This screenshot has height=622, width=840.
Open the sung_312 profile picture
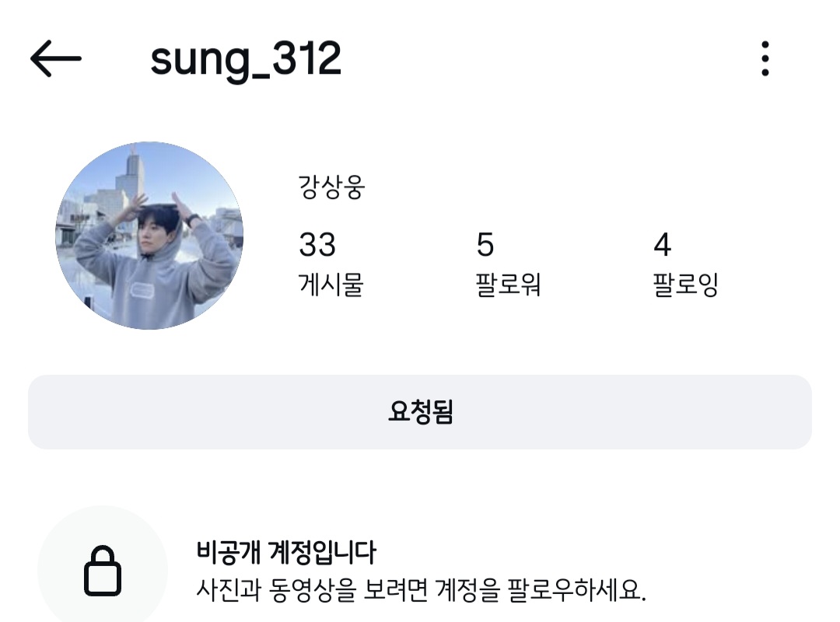149,235
